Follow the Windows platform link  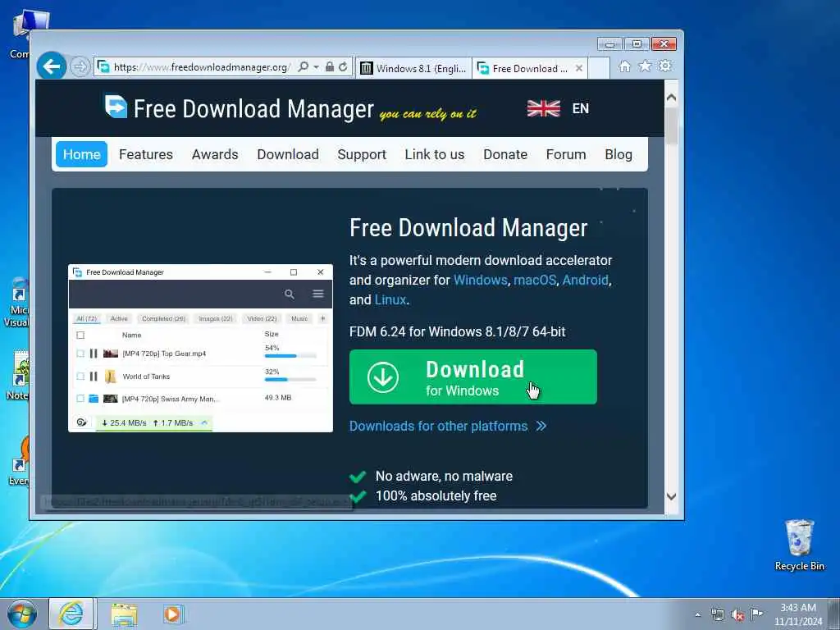(480, 280)
